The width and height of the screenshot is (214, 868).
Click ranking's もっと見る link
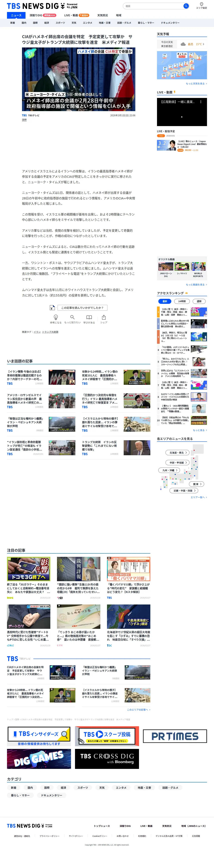point(200,430)
